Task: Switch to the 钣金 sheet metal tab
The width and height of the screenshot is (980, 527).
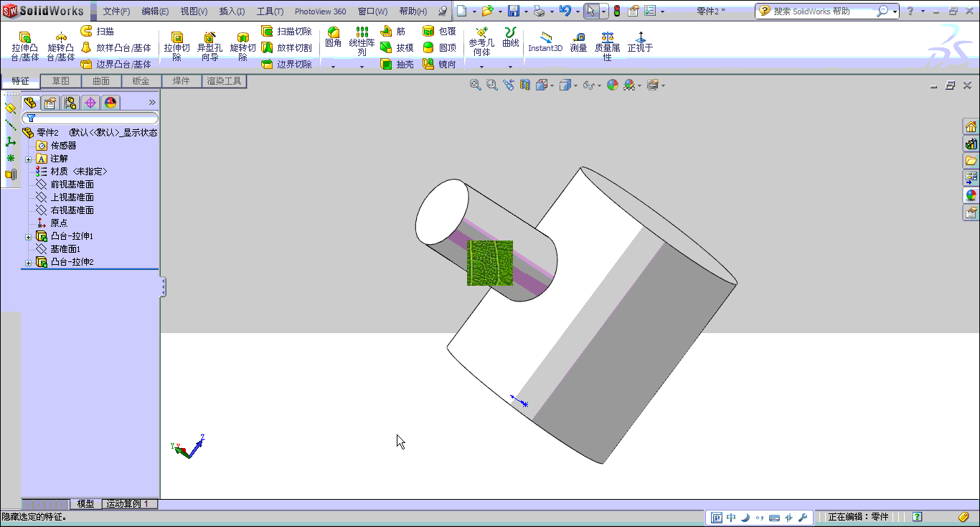Action: click(x=141, y=81)
